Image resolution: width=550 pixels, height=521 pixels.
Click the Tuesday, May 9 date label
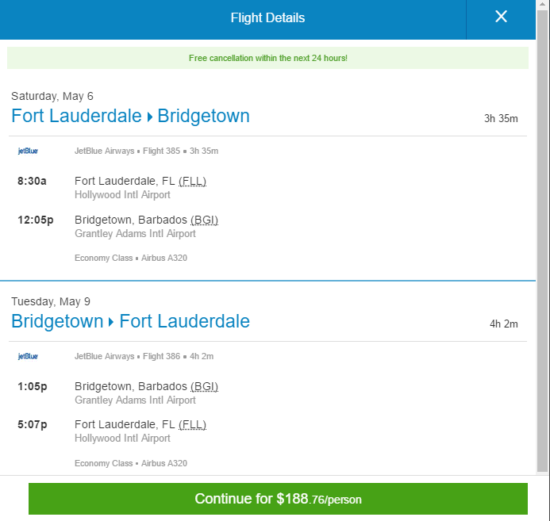click(51, 301)
